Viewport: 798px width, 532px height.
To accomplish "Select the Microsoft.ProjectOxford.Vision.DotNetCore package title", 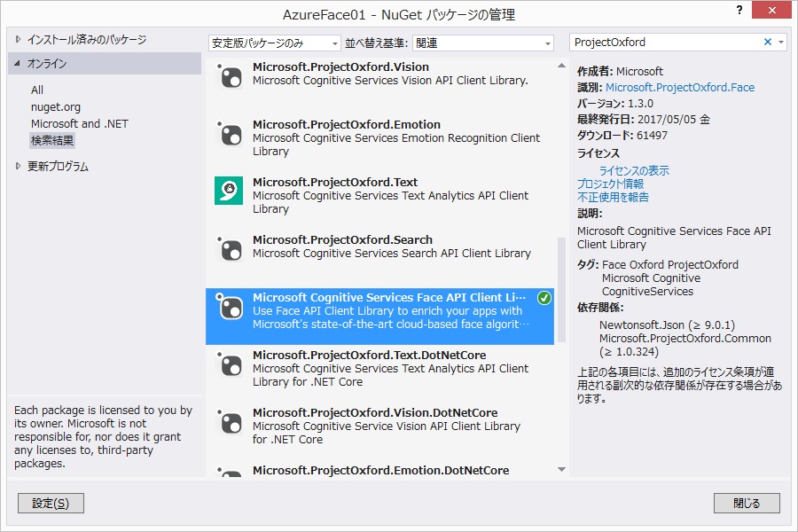I will point(375,412).
